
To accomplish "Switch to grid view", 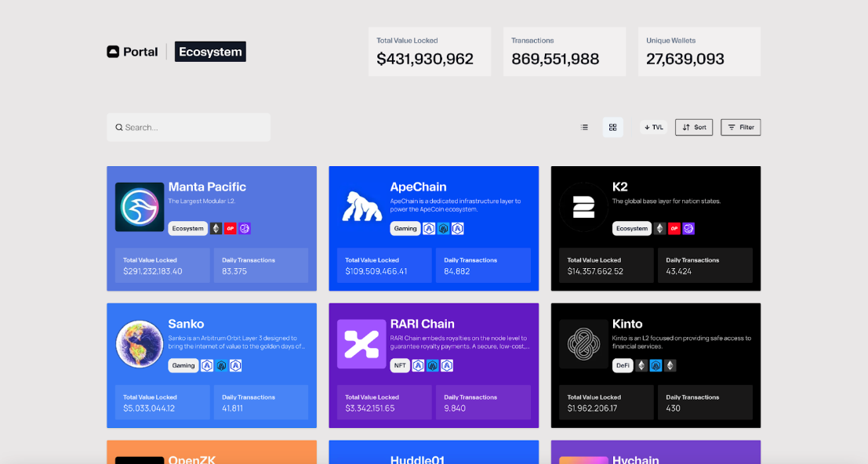I will click(x=613, y=127).
